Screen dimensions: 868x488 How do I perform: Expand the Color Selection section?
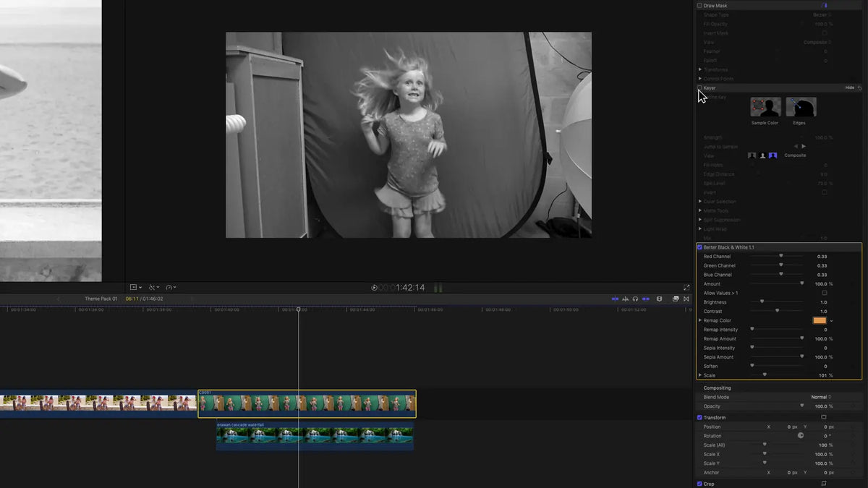(x=700, y=202)
